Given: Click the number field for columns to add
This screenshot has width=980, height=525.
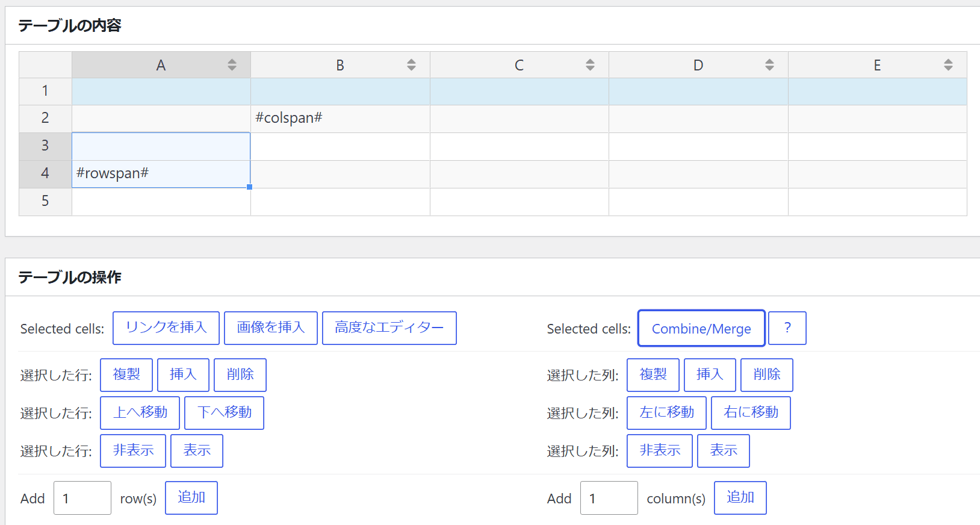Looking at the screenshot, I should (x=609, y=498).
